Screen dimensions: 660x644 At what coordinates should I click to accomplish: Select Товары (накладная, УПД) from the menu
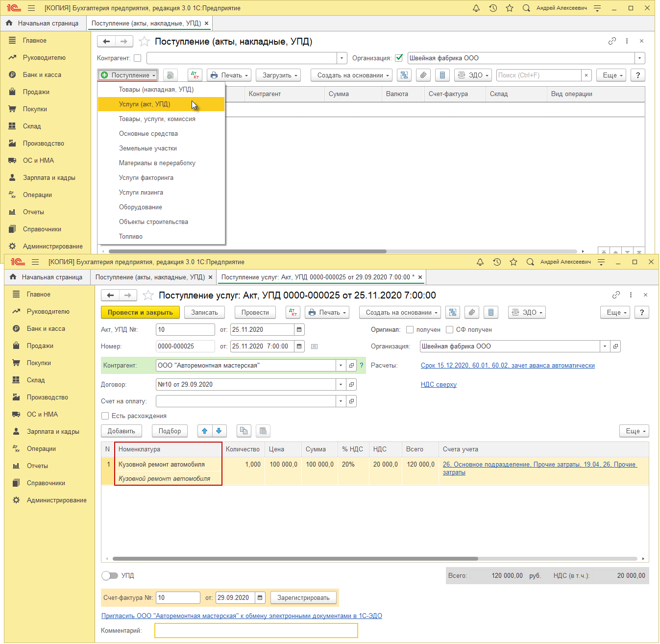pyautogui.click(x=161, y=89)
